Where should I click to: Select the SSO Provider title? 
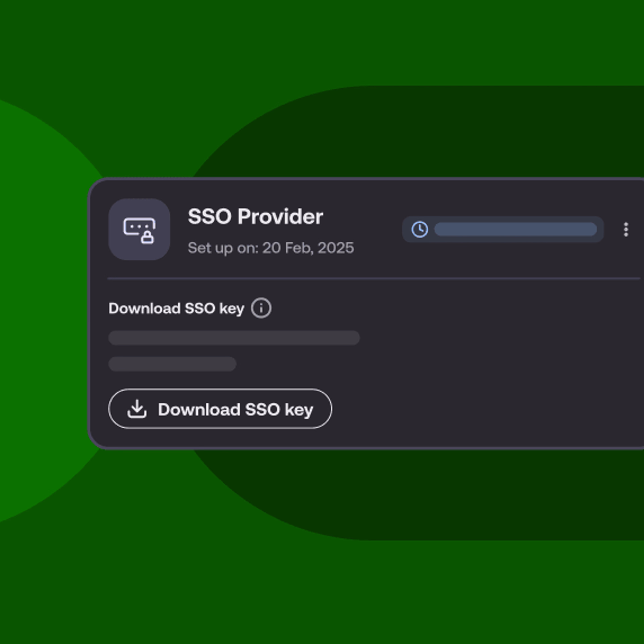255,217
